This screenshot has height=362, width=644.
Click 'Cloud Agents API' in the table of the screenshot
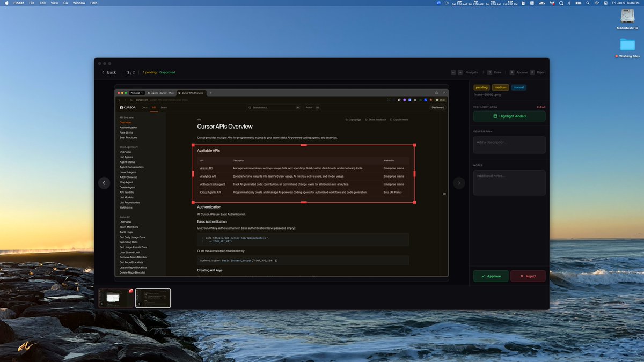click(x=210, y=192)
